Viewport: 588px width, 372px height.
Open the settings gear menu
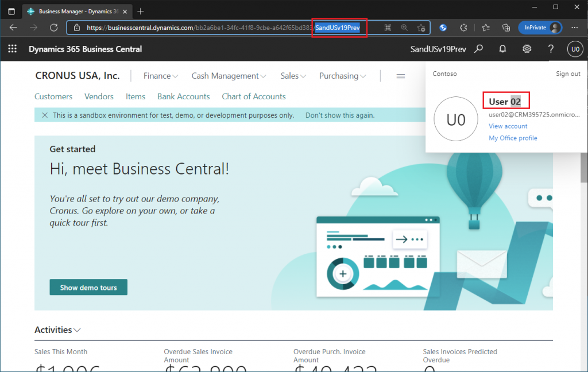coord(527,49)
